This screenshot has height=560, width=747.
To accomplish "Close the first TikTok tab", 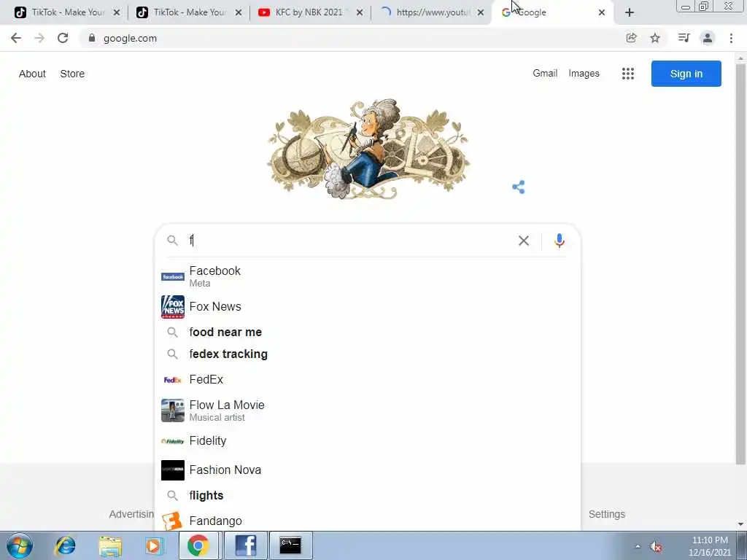I will (117, 12).
